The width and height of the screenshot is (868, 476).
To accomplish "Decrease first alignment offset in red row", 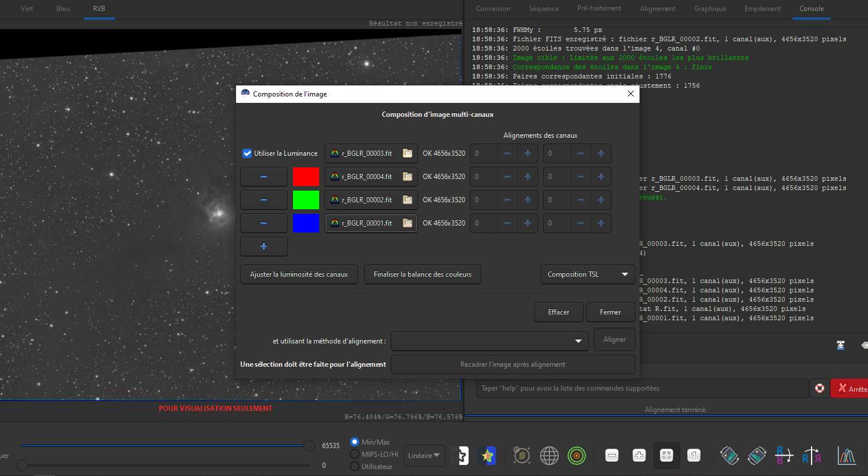I will [507, 177].
